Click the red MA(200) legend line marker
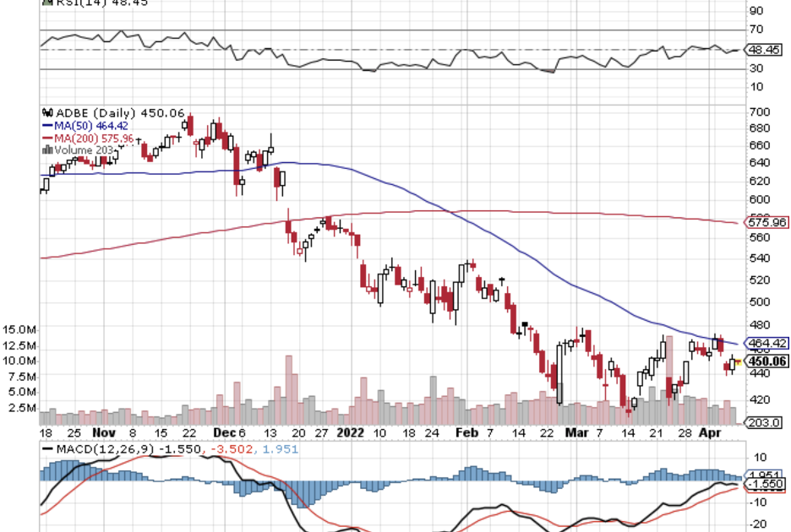791x532 pixels. pos(46,138)
